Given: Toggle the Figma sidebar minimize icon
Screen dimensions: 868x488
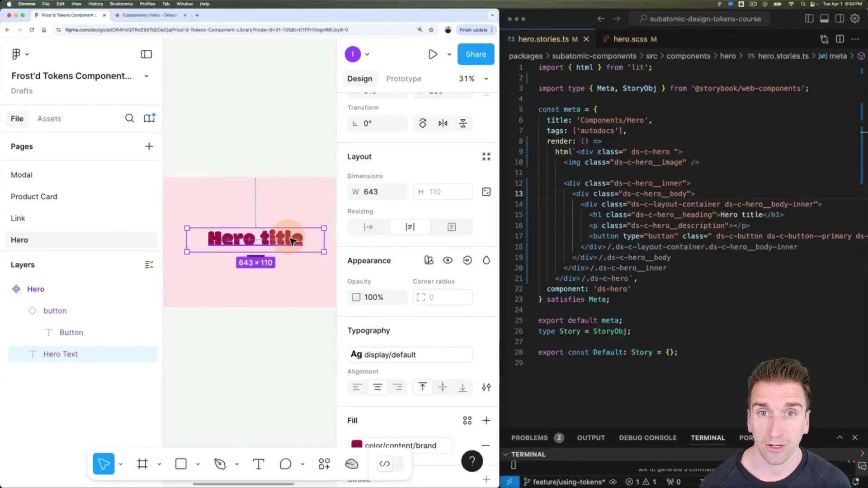Looking at the screenshot, I should click(146, 54).
